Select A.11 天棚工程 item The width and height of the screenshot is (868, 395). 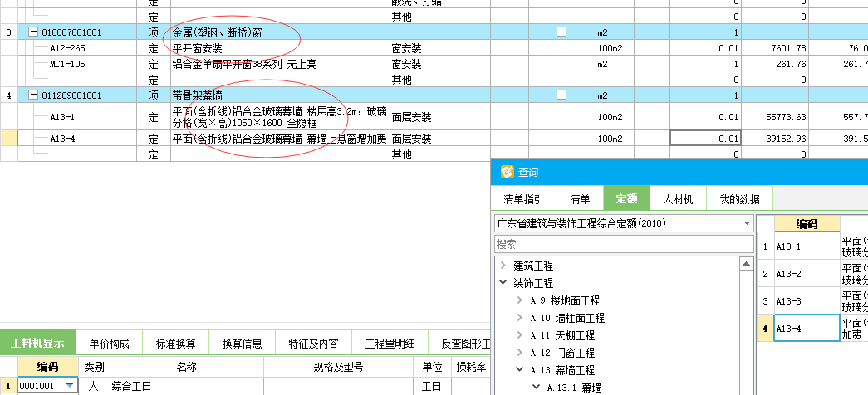point(562,336)
